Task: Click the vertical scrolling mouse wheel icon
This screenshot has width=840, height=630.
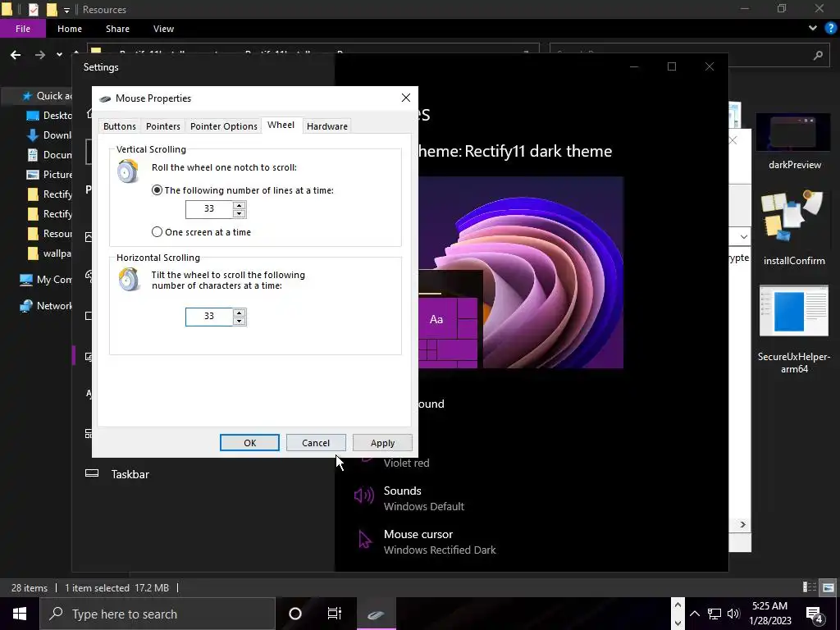Action: click(x=129, y=171)
